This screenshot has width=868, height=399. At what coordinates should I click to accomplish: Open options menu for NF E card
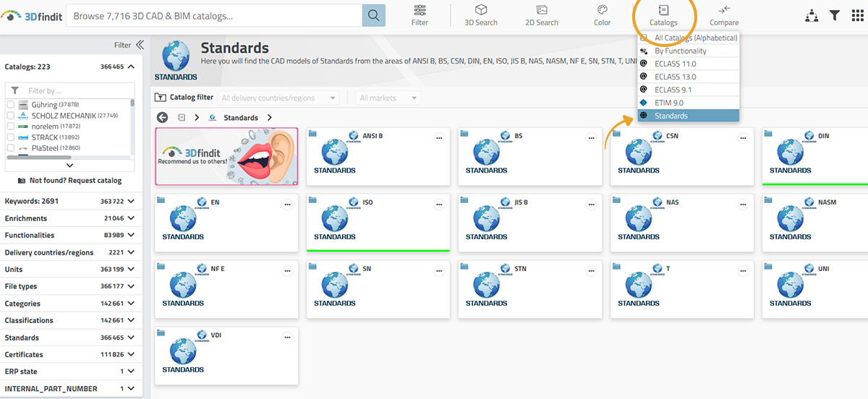click(x=287, y=270)
